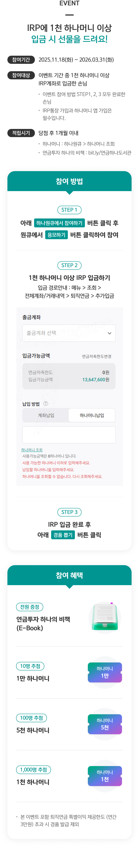
Task: Click the 하나머니 1만 coupon image
Action: coord(105,672)
